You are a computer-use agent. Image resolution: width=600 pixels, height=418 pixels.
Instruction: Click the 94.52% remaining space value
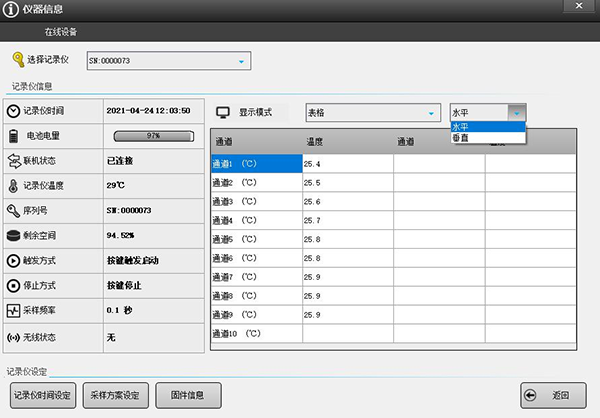click(121, 235)
